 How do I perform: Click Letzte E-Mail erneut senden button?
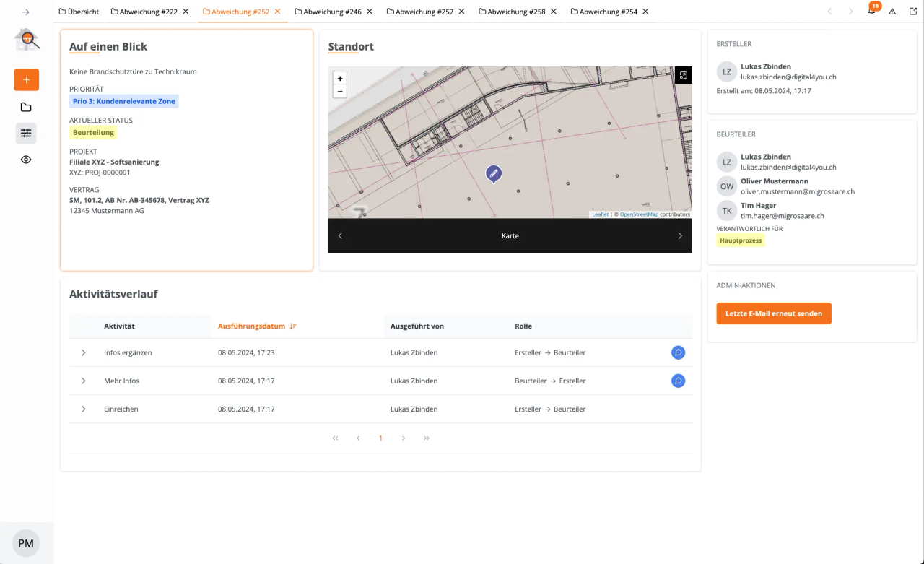click(x=774, y=313)
